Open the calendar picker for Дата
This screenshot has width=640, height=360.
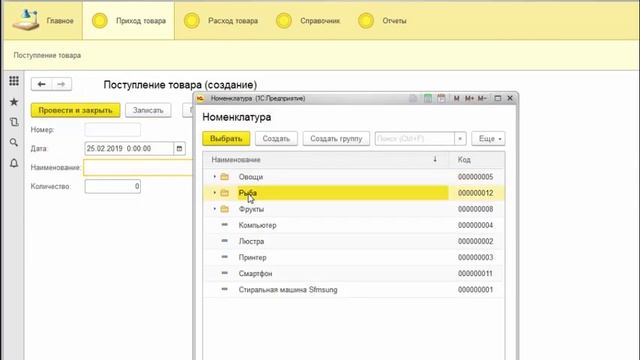pos(179,149)
